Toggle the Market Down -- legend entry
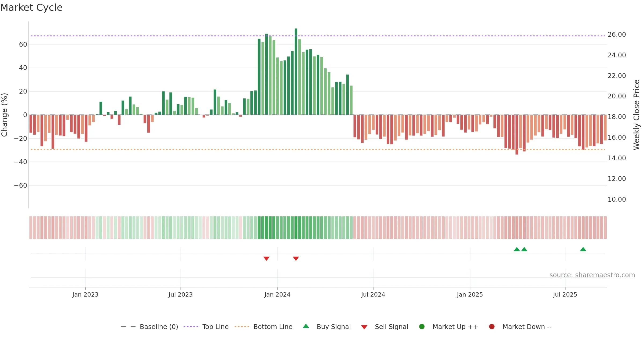Screen dimensions: 644x362 520,327
